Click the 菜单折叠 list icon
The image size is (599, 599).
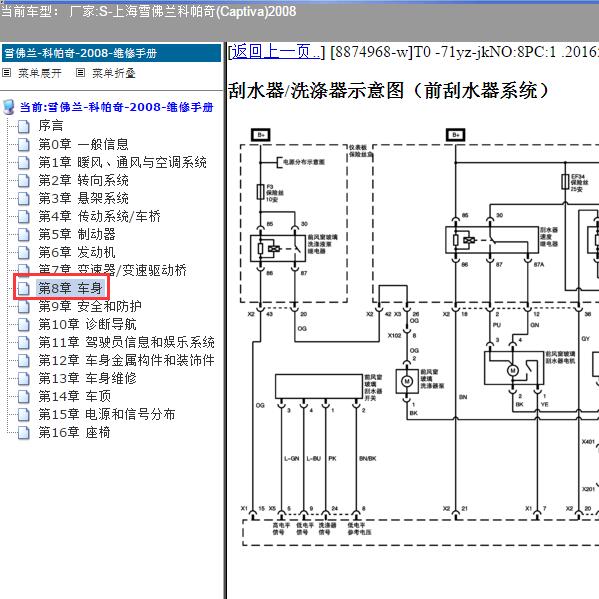point(80,73)
